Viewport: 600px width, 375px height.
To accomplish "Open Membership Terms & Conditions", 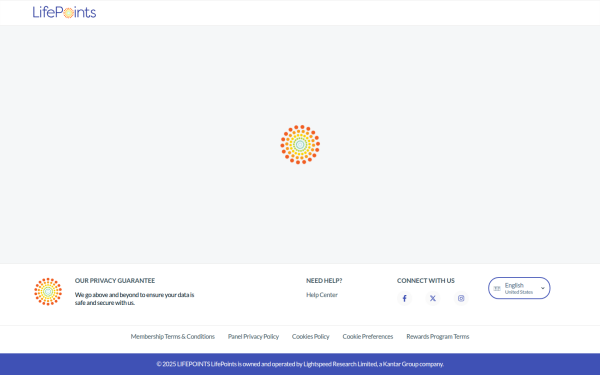I will click(173, 336).
